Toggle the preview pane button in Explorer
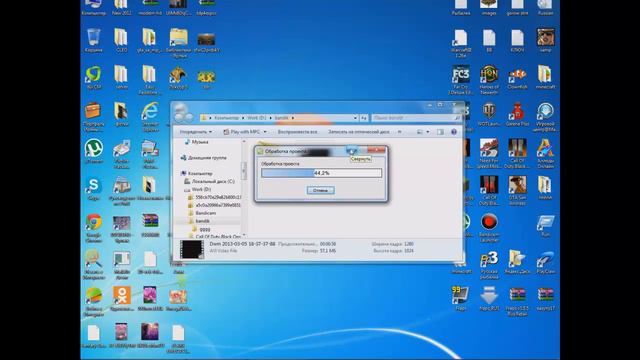Viewport: 640px width, 360px height. click(440, 132)
